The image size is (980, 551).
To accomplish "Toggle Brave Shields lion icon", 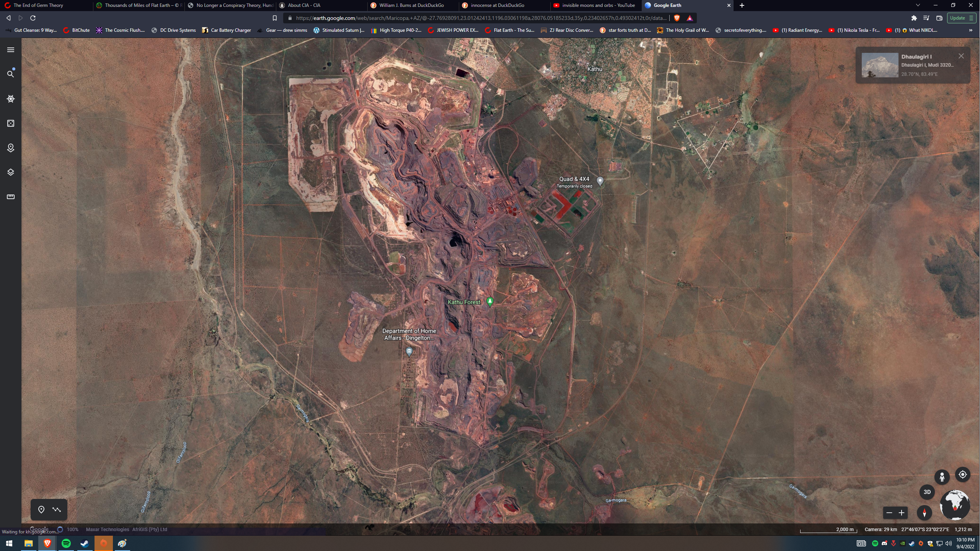I will tap(677, 18).
